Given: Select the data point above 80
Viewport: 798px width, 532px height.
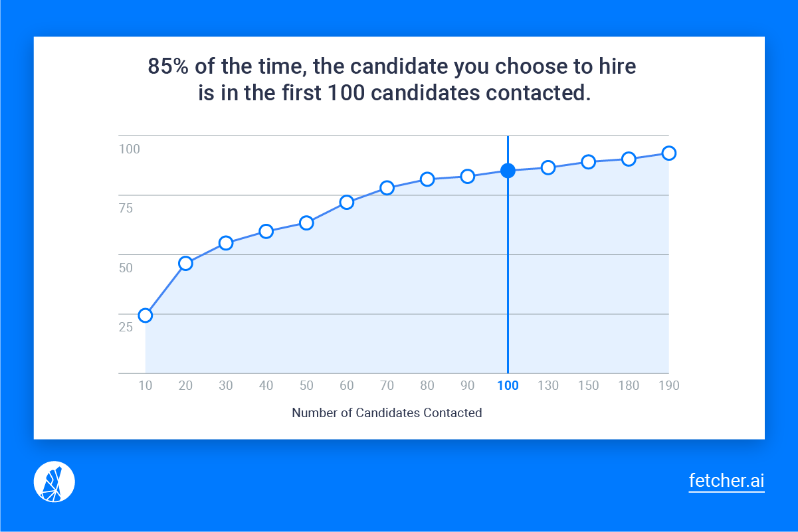Looking at the screenshot, I should point(427,179).
